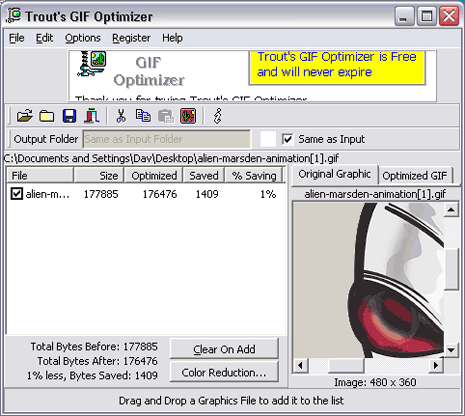Switch to the Original Graphic tab
The width and height of the screenshot is (465, 416).
[335, 174]
